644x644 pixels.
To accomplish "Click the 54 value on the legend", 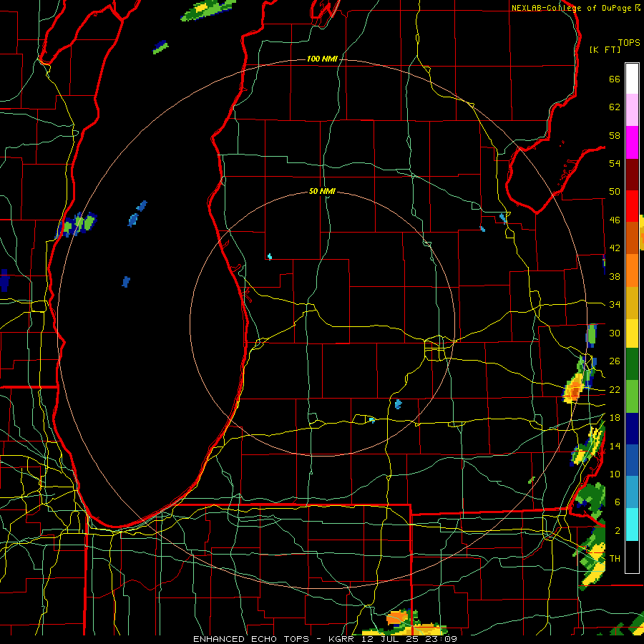I will click(615, 163).
